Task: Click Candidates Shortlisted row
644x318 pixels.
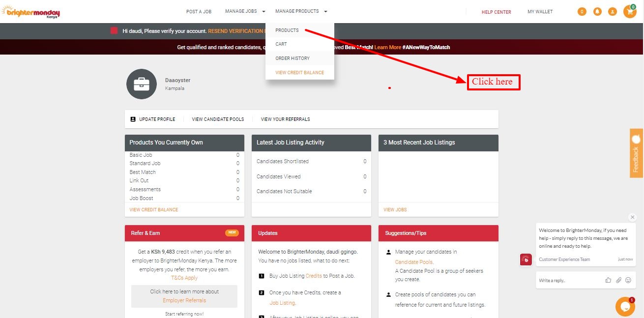Action: (x=311, y=161)
